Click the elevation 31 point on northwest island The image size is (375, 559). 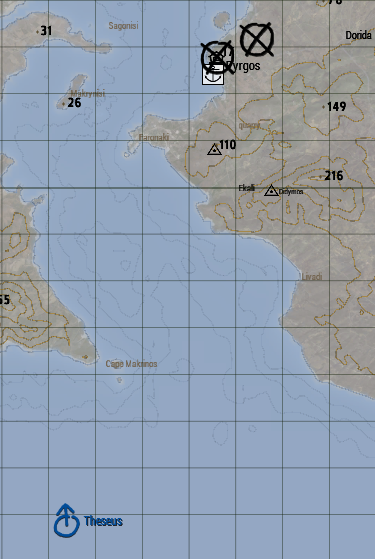(x=44, y=31)
